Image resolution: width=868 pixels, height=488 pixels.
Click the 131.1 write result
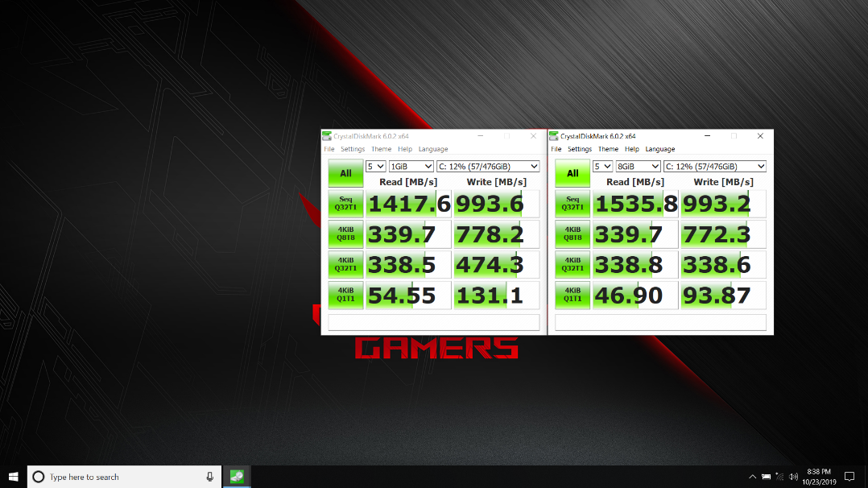tap(497, 295)
